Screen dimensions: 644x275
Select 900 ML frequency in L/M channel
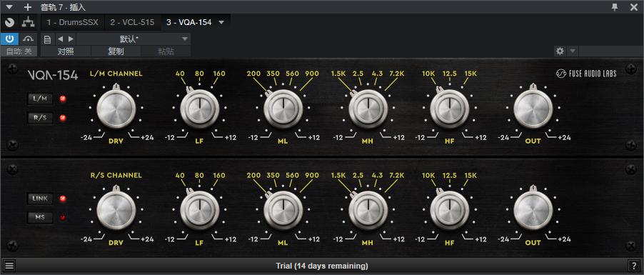pyautogui.click(x=312, y=74)
